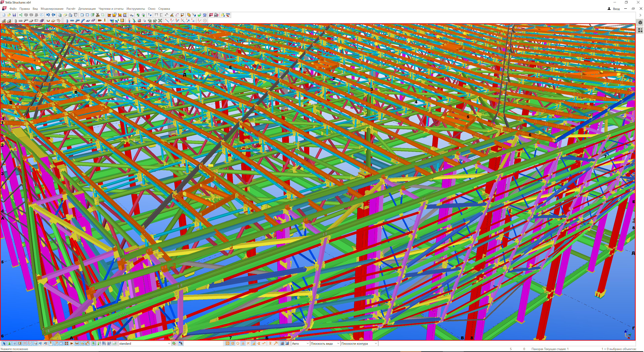Click the Undo arrow icon
The width and height of the screenshot is (644, 352).
point(48,15)
